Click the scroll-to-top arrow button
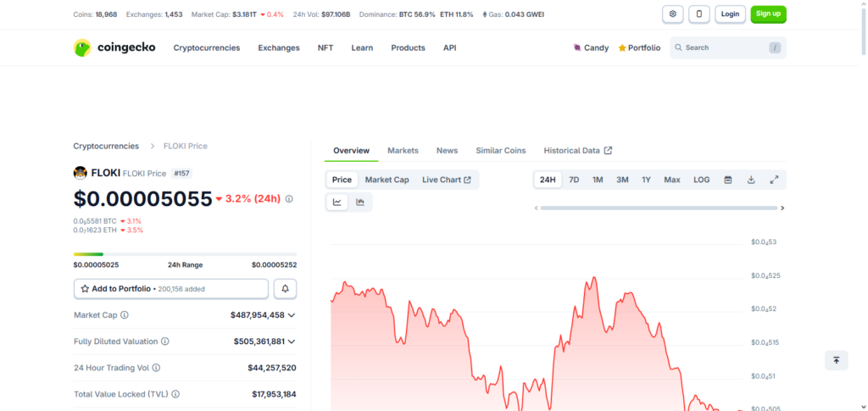This screenshot has height=411, width=868. click(836, 360)
